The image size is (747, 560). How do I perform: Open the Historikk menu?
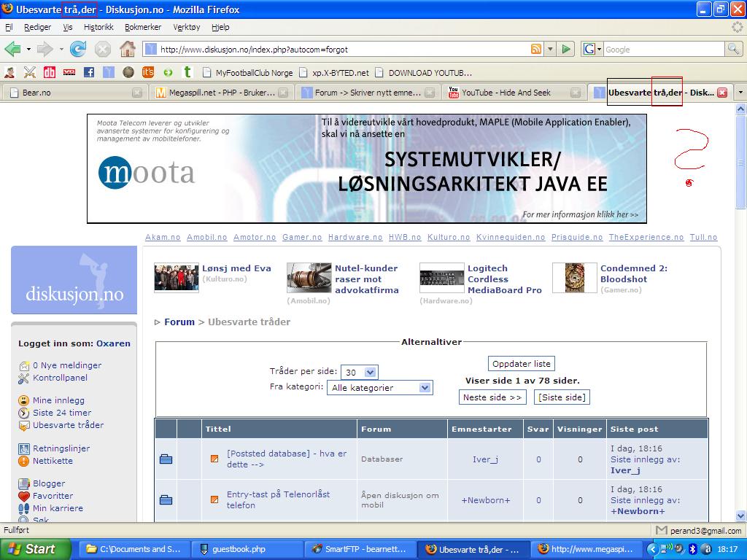pyautogui.click(x=98, y=27)
